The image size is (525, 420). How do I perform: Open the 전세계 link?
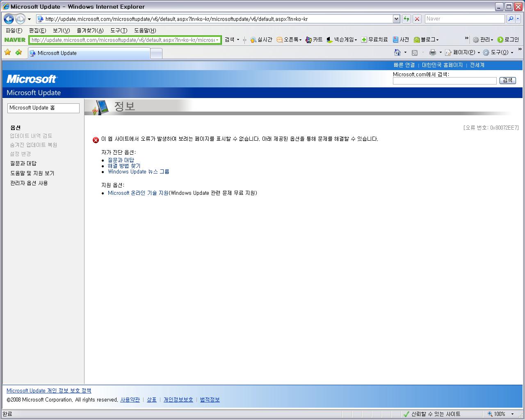(477, 65)
